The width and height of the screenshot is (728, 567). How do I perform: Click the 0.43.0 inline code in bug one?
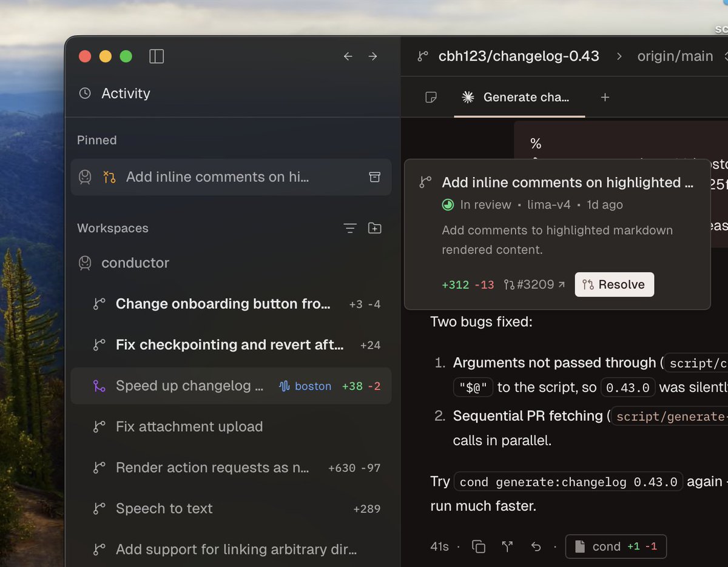(628, 388)
